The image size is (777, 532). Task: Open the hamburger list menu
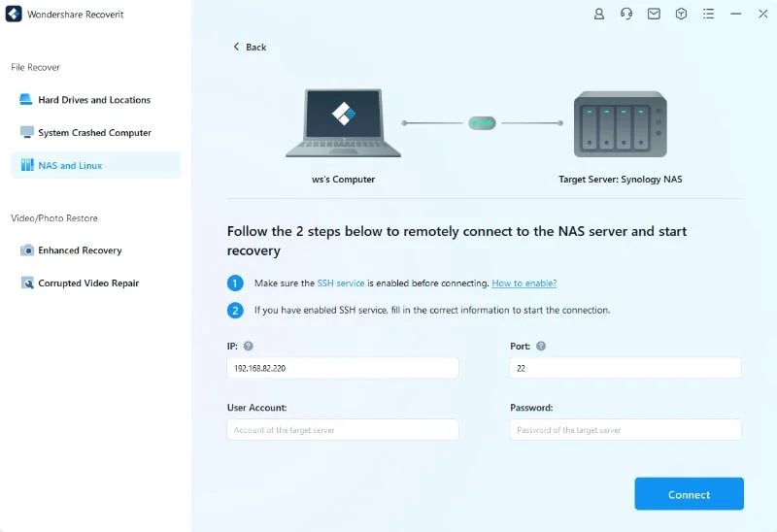708,14
